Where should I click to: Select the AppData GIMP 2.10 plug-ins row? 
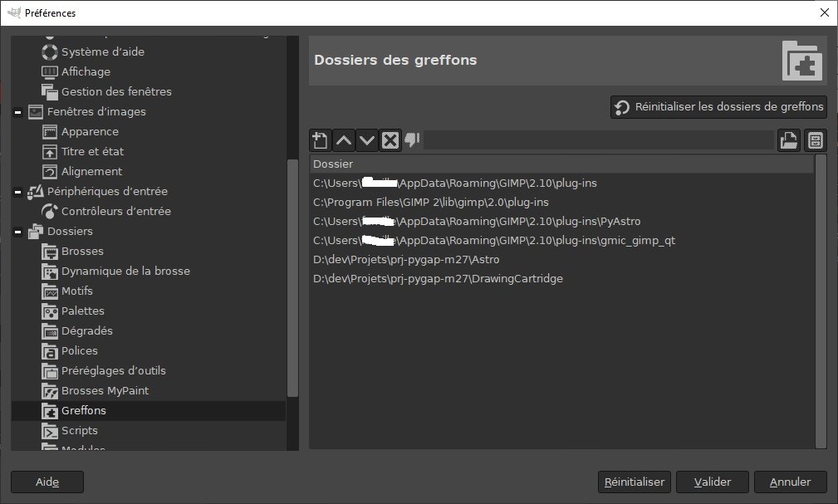(x=561, y=183)
